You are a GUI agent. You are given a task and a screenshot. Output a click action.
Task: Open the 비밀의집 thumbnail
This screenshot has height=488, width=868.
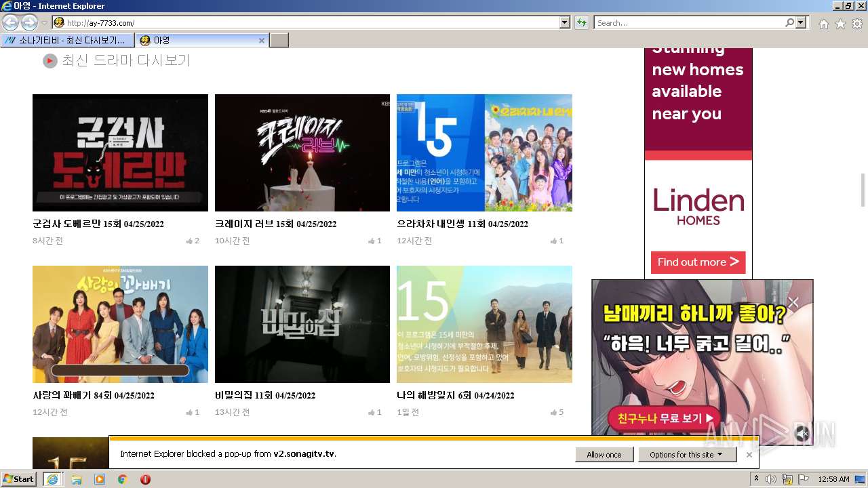pyautogui.click(x=302, y=324)
